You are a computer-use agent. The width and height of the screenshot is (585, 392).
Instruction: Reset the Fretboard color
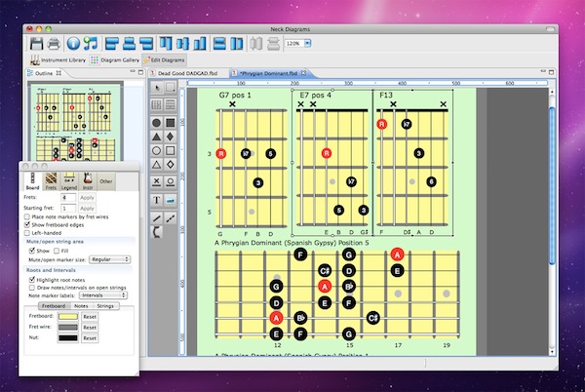(x=90, y=317)
